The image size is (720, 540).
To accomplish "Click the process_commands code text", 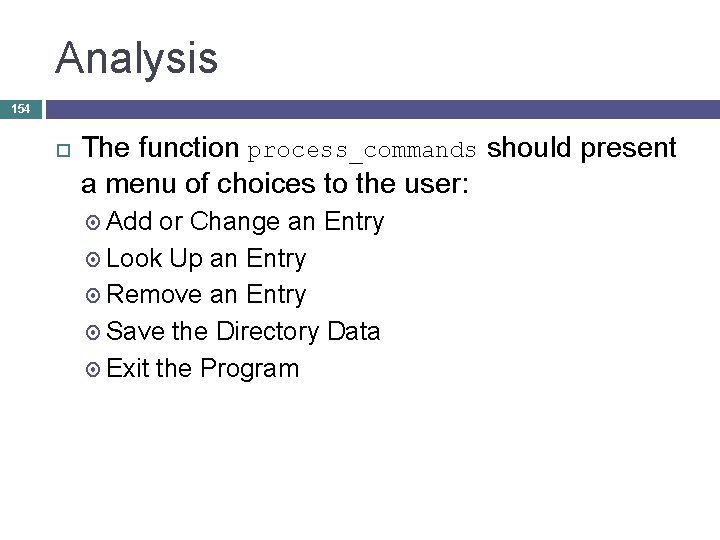I will (362, 151).
